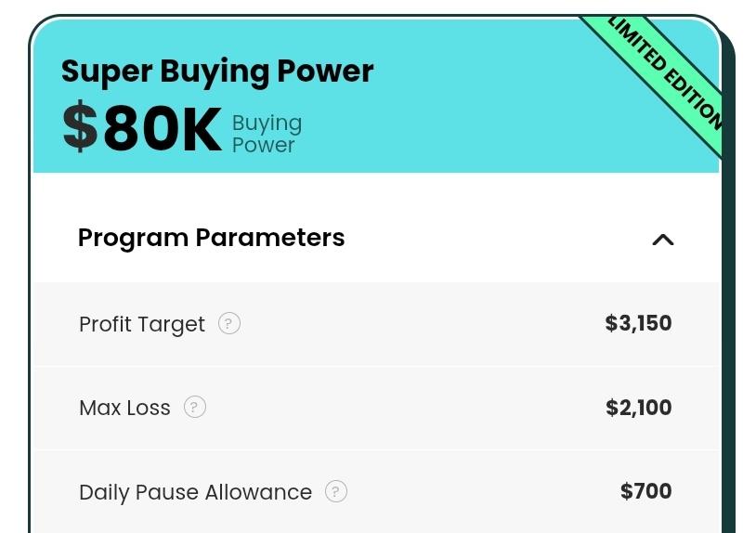Click the word Parameters in section header

point(269,238)
